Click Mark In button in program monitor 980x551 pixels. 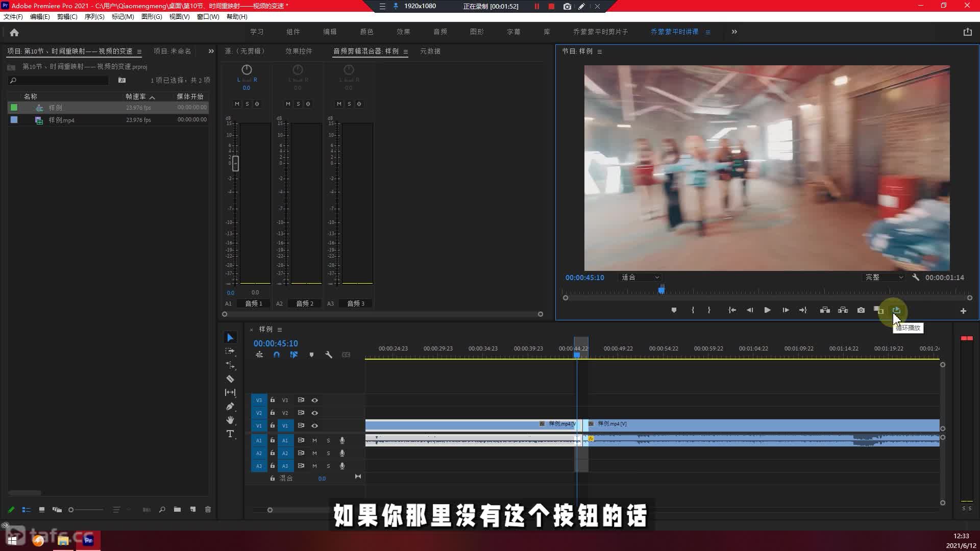[x=693, y=310]
